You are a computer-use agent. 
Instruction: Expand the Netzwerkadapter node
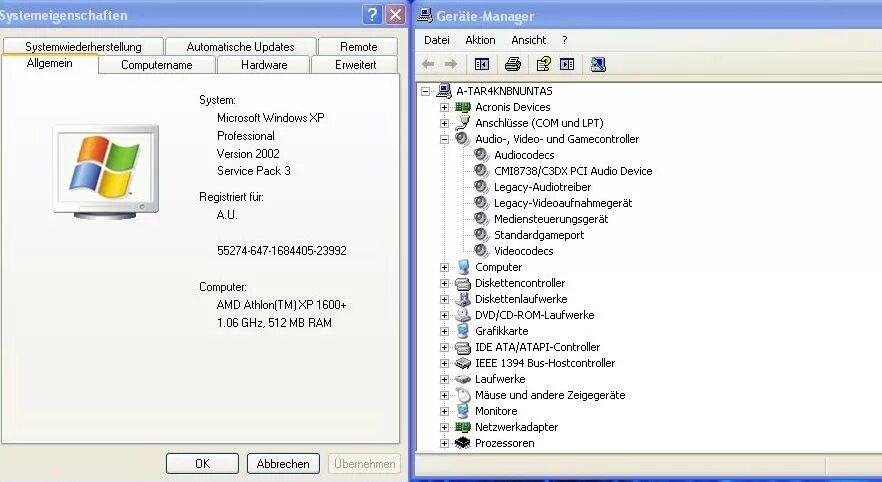pyautogui.click(x=444, y=427)
